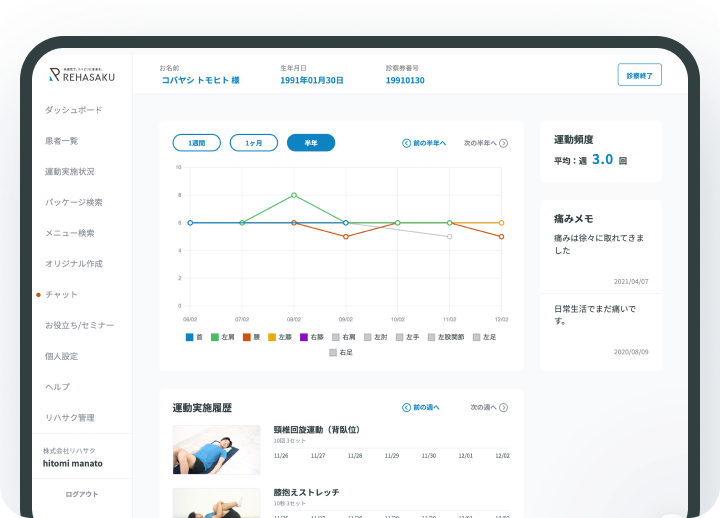
Task: Click the ログアウト button
Action: coord(81,494)
